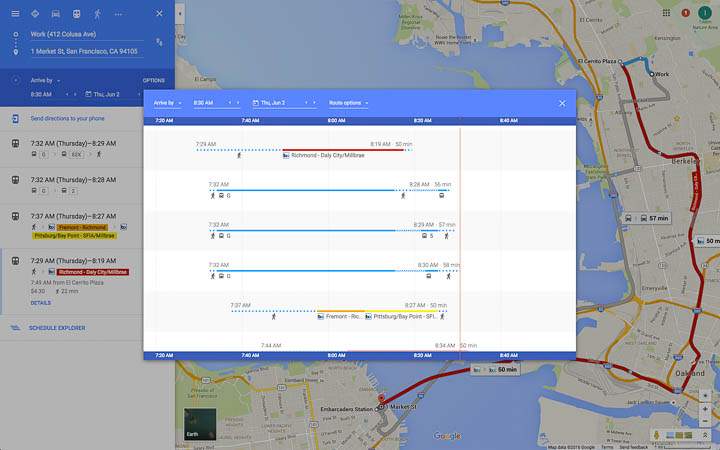Open the red notifications badge
Image resolution: width=720 pixels, height=450 pixels.
(686, 13)
